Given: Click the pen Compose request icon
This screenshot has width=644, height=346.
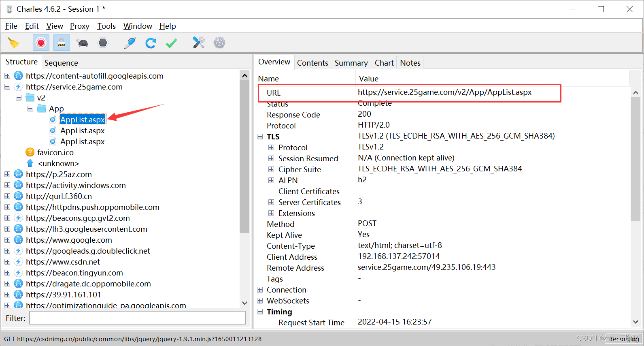Looking at the screenshot, I should [130, 43].
